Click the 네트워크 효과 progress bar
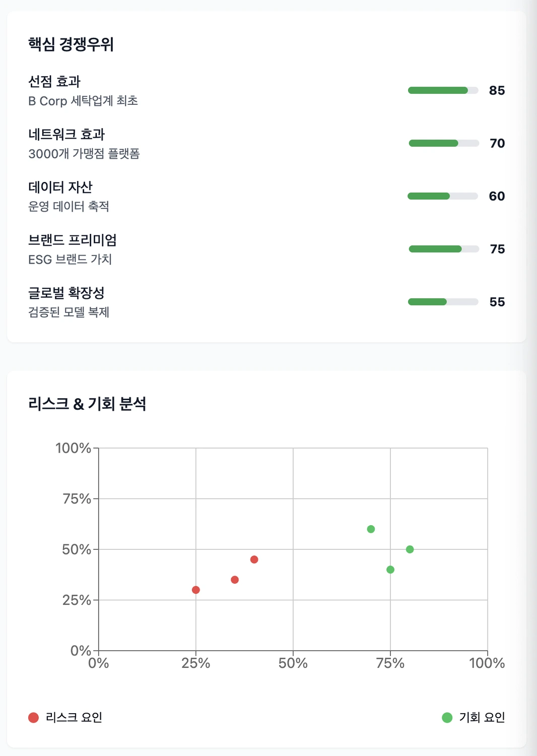Image resolution: width=537 pixels, height=756 pixels. click(444, 143)
